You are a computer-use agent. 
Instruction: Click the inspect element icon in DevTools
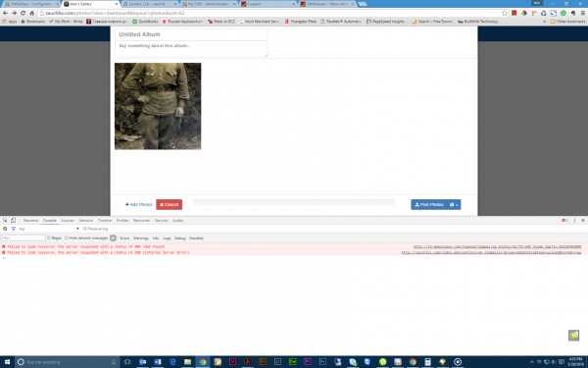pos(5,221)
